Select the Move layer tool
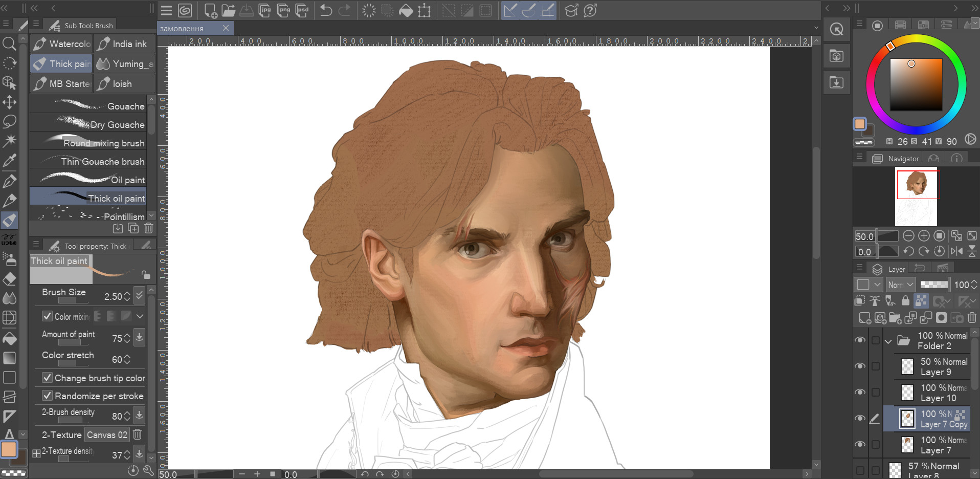This screenshot has width=980, height=479. [x=9, y=102]
